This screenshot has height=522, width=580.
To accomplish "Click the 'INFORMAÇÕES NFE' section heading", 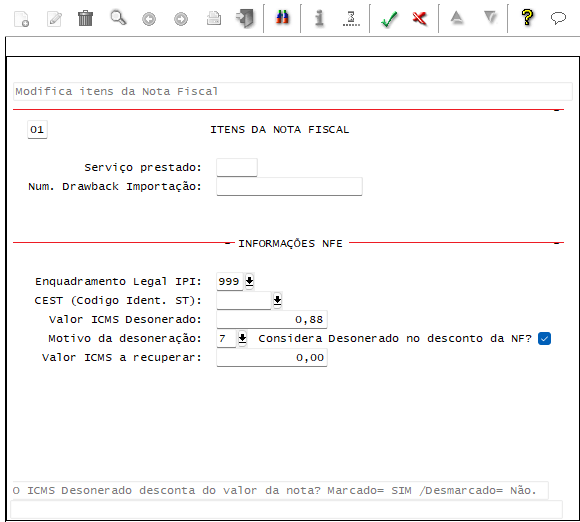I will tap(290, 243).
